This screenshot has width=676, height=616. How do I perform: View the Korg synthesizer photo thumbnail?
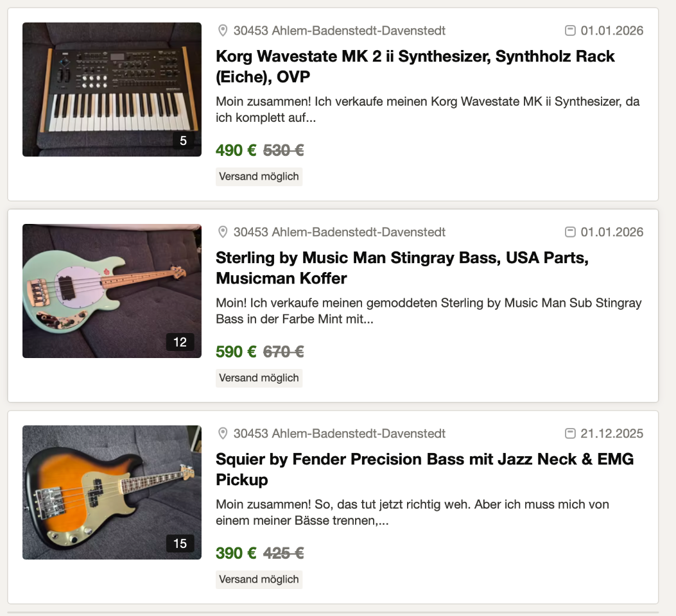coord(112,89)
